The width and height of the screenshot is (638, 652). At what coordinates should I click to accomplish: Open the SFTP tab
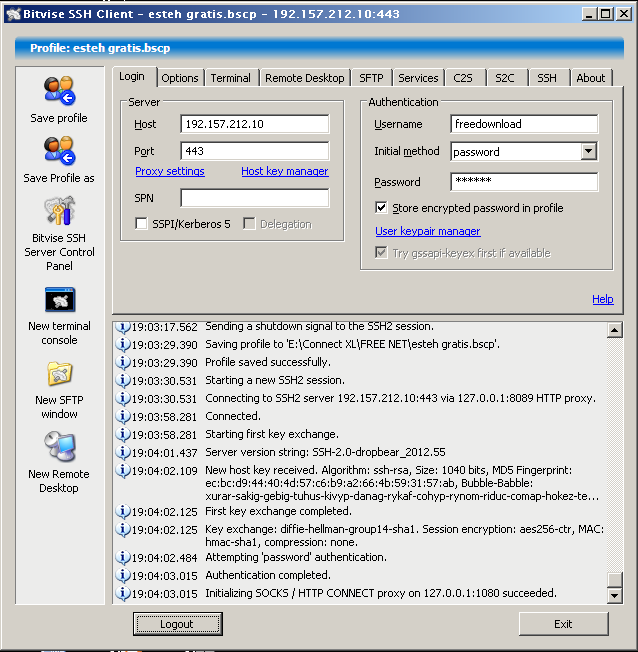(371, 78)
